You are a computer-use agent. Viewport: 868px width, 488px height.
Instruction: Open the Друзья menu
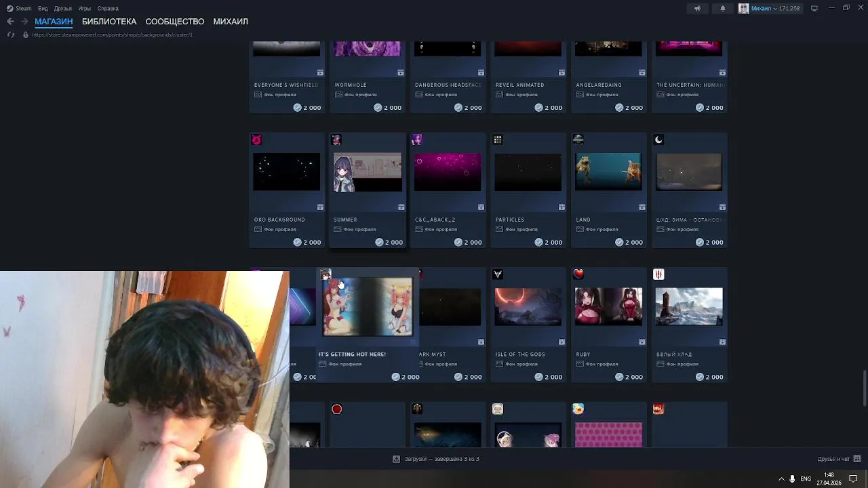pyautogui.click(x=63, y=8)
